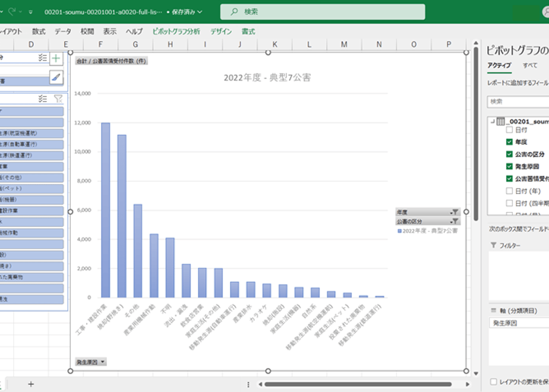Click the magnifier icon in the title bar search
This screenshot has width=549, height=392.
click(x=234, y=12)
